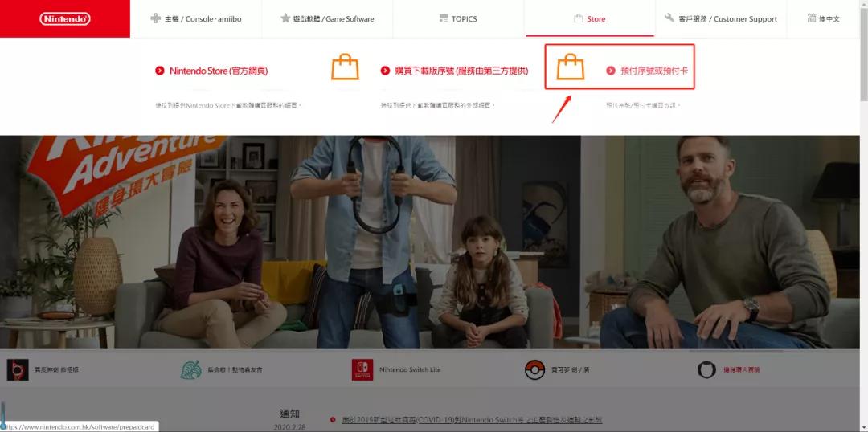The image size is (868, 432).
Task: Click the Nintendo Switch Lite icon
Action: pyautogui.click(x=362, y=369)
